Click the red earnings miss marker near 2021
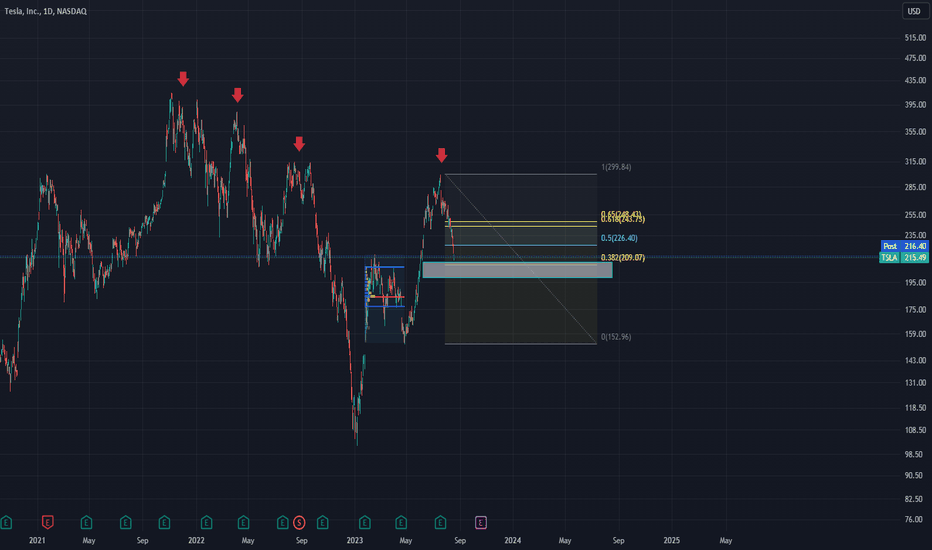The width and height of the screenshot is (932, 550). coord(48,523)
